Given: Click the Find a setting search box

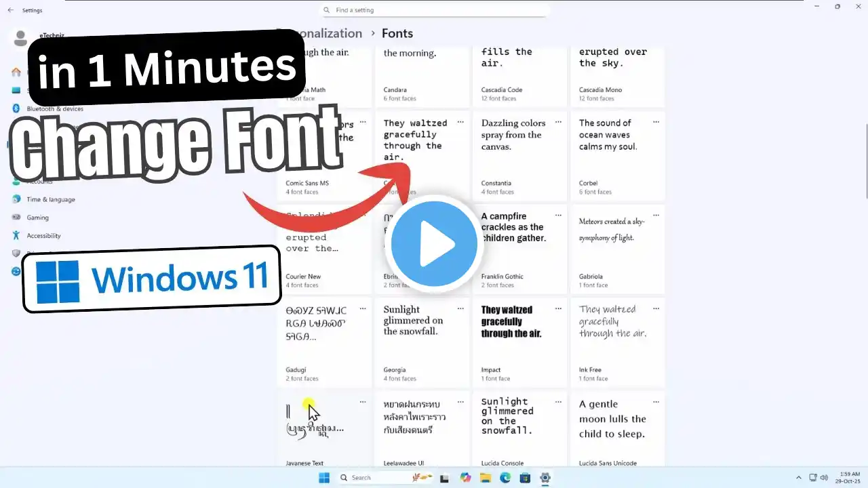Looking at the screenshot, I should click(x=434, y=10).
